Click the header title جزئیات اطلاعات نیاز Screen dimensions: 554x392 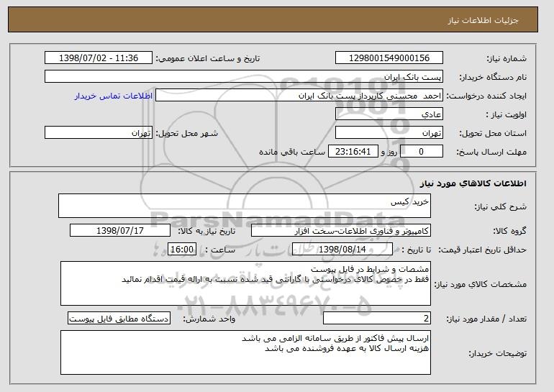pyautogui.click(x=483, y=20)
